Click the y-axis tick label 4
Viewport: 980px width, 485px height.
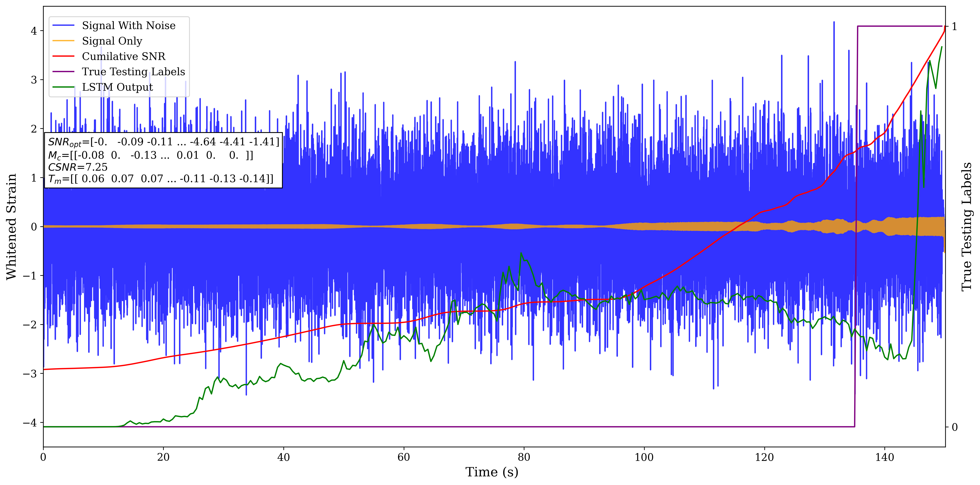34,31
